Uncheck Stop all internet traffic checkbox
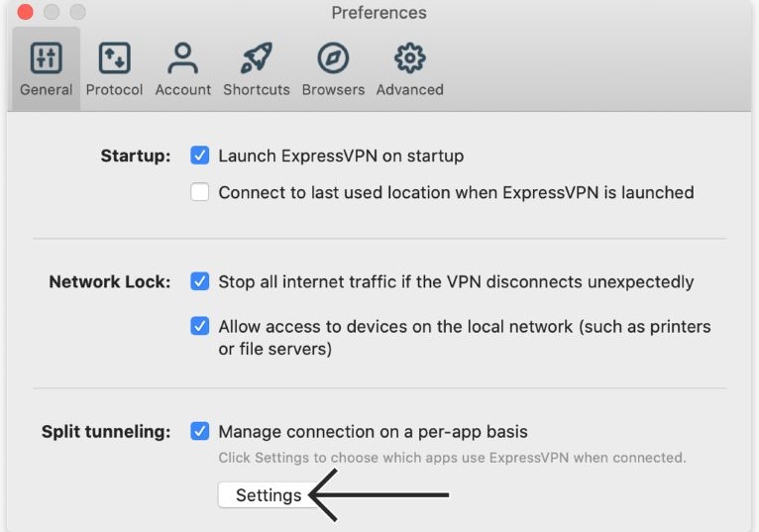 tap(200, 281)
